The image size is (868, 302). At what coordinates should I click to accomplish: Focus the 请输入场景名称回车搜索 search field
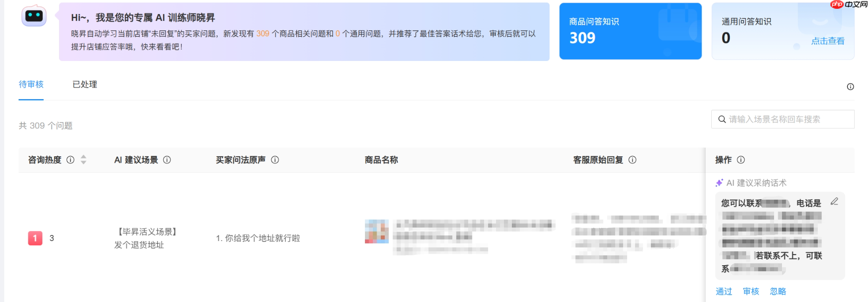(x=783, y=119)
